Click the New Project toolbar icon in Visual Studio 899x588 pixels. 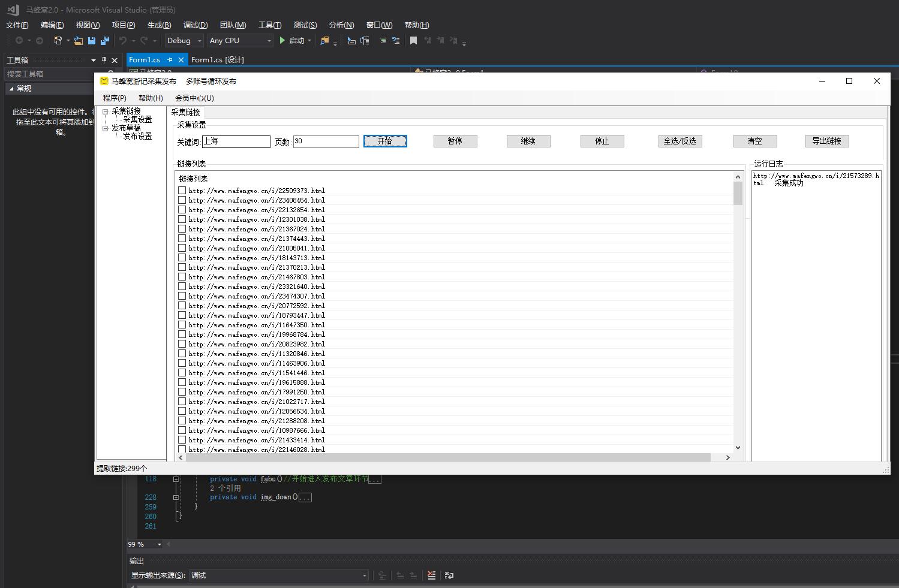[x=58, y=40]
